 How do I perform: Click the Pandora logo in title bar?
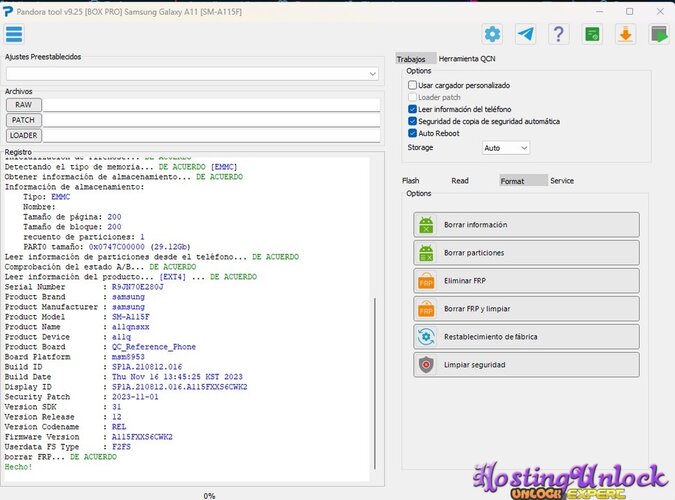pos(8,12)
